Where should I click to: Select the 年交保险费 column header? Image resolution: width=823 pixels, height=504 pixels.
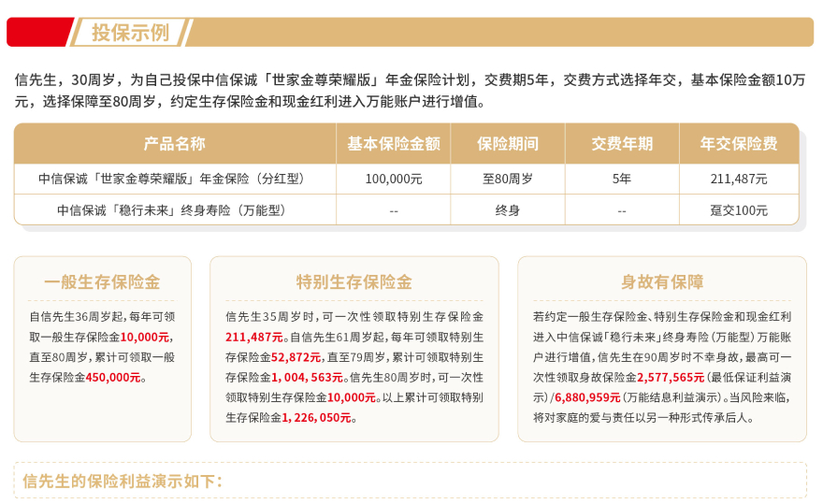click(x=739, y=143)
